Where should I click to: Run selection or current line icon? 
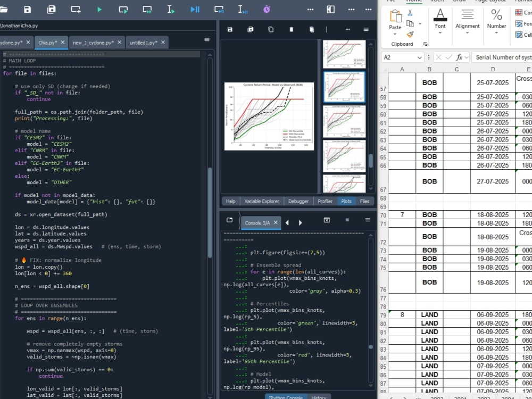coord(171,10)
